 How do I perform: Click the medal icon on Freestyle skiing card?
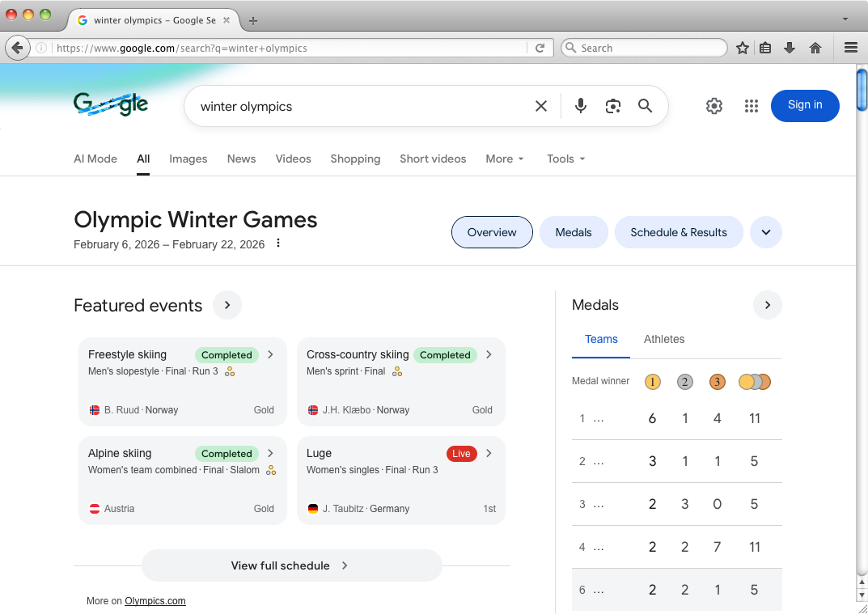pos(230,371)
